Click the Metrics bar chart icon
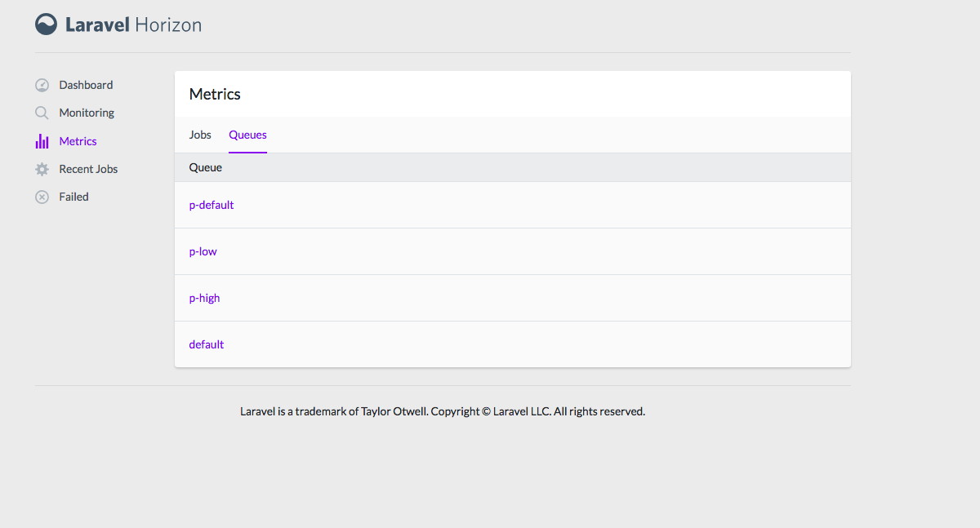This screenshot has width=980, height=528. coord(42,141)
